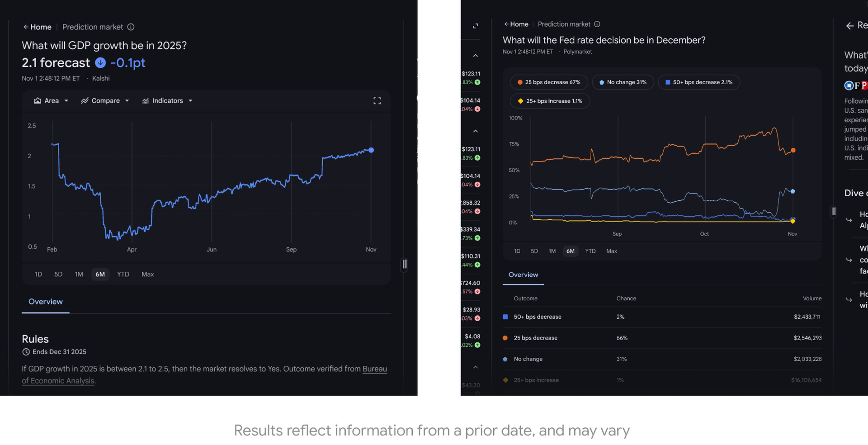The height and width of the screenshot is (445, 868).
Task: Open the Bureau of Economic Analysis link
Action: 375,369
